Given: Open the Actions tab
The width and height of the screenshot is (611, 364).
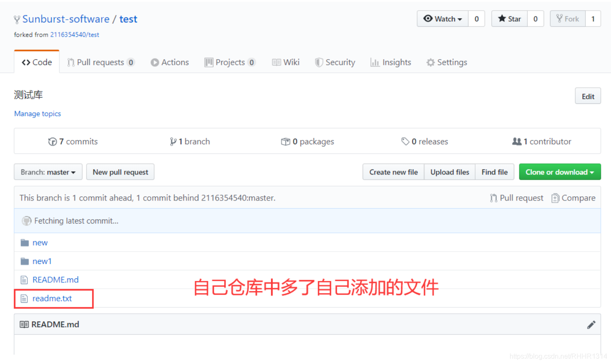Looking at the screenshot, I should [170, 62].
